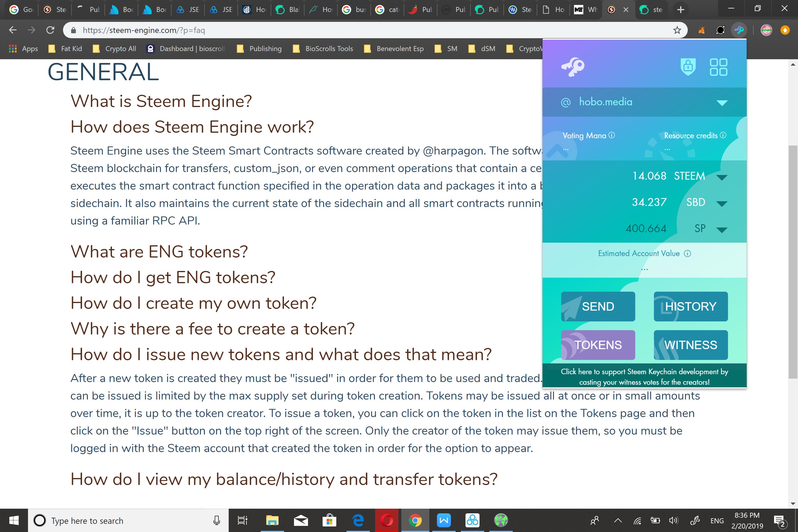Image resolution: width=798 pixels, height=532 pixels.
Task: Expand 'Why is there a fee to create a token?'
Action: [x=212, y=329]
